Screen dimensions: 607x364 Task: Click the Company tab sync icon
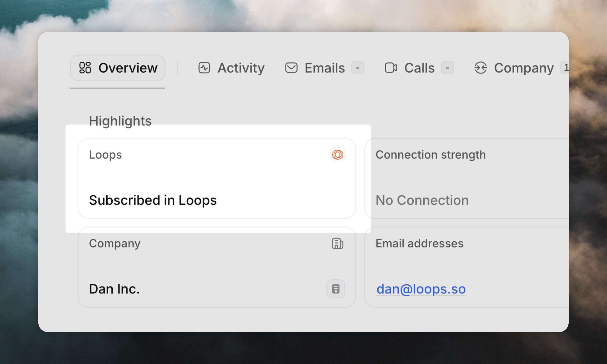(481, 68)
